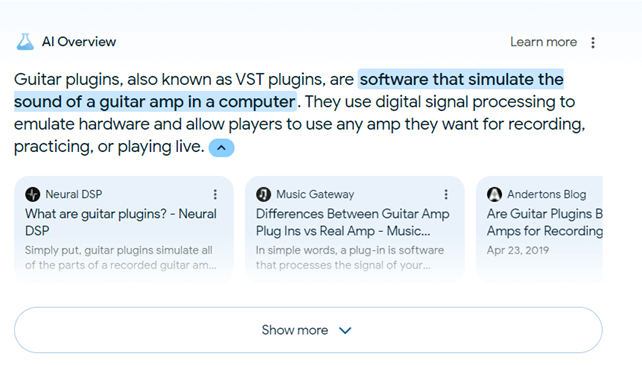This screenshot has height=365, width=642.
Task: Click the Music Gateway site favicon
Action: [263, 194]
